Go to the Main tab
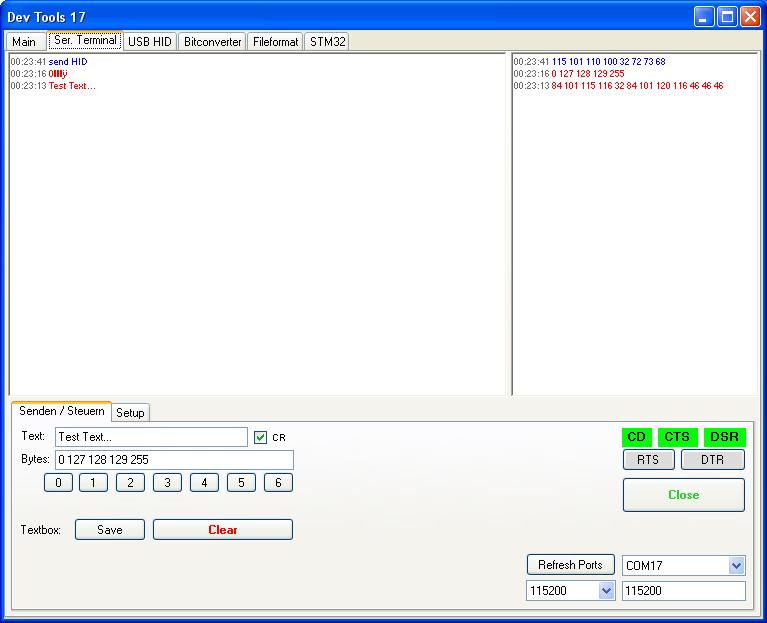 24,42
